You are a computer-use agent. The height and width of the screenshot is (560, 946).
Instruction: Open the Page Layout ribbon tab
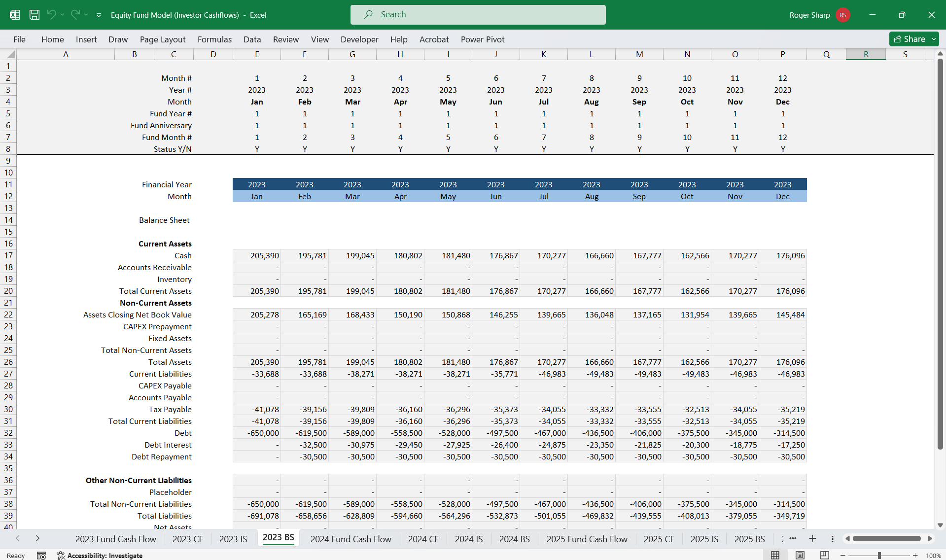point(163,39)
